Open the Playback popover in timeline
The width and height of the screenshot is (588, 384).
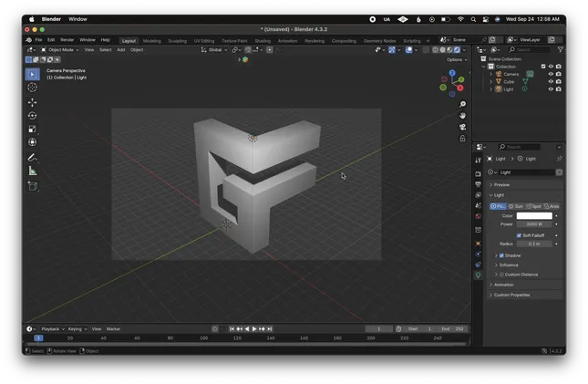(53, 329)
